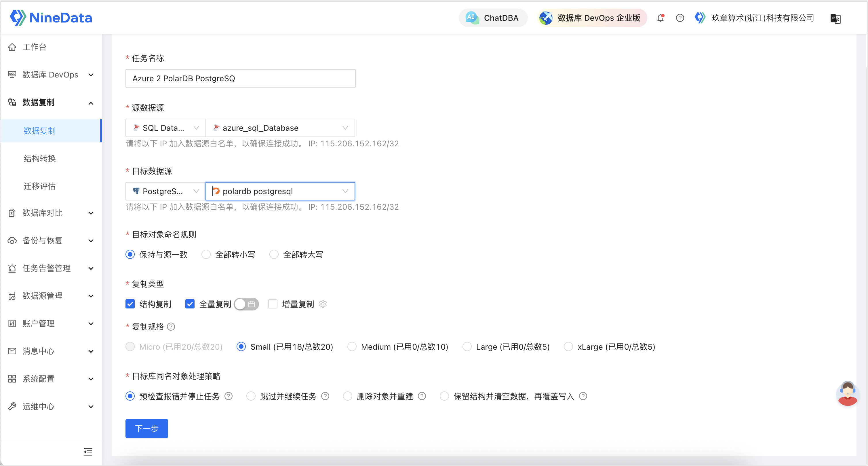868x466 pixels.
Task: Click the 工作台 home icon
Action: 12,47
